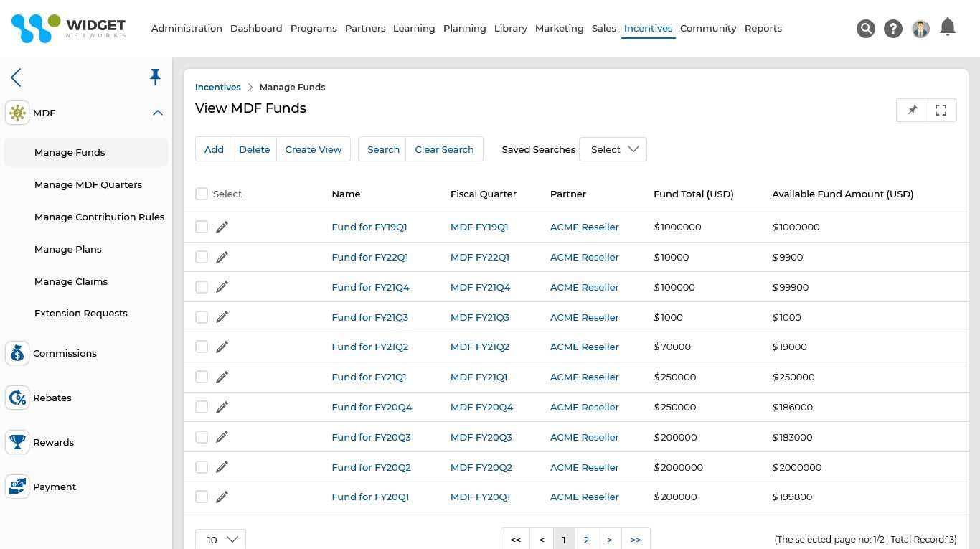This screenshot has height=549, width=980.
Task: Open the MDF module icon in the sidebar
Action: [17, 113]
